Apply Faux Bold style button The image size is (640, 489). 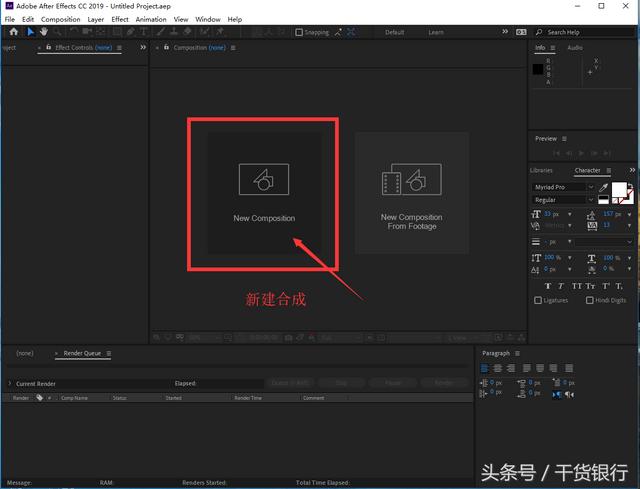[548, 286]
